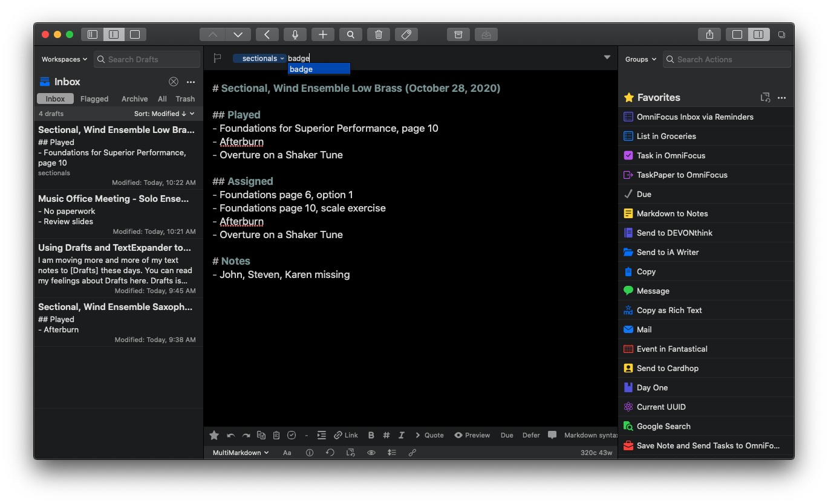Toggle link mode chain icon in status bar
Screen dimensions: 828x504
(x=412, y=453)
